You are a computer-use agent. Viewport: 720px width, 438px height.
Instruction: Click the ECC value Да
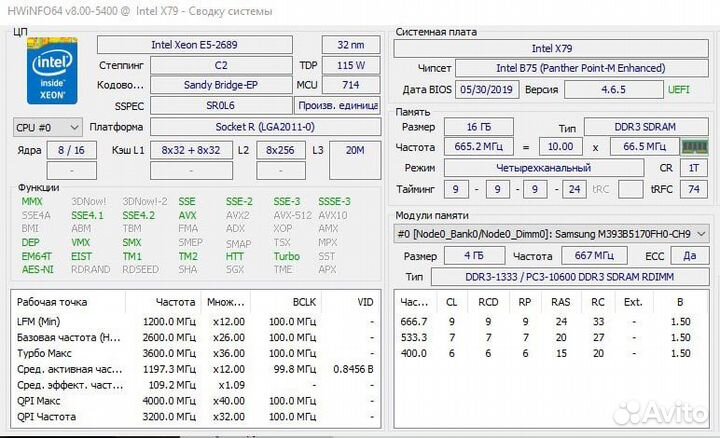point(690,256)
